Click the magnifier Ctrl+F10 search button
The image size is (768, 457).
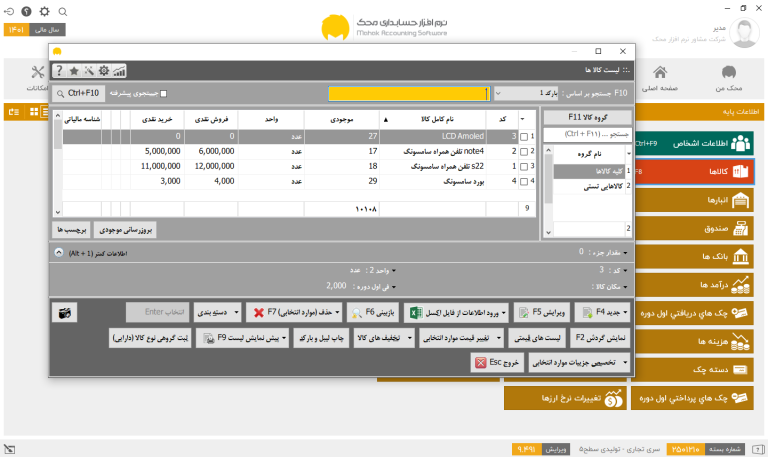tap(78, 93)
